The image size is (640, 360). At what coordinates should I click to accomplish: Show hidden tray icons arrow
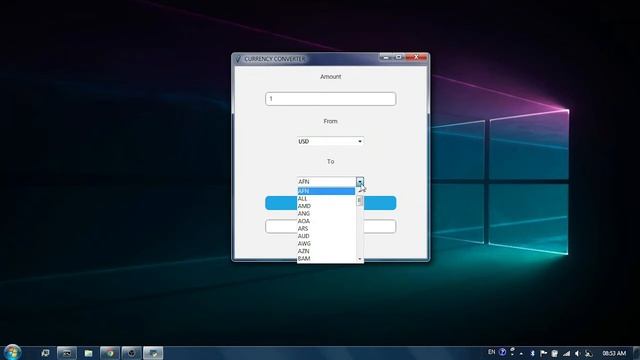(521, 353)
